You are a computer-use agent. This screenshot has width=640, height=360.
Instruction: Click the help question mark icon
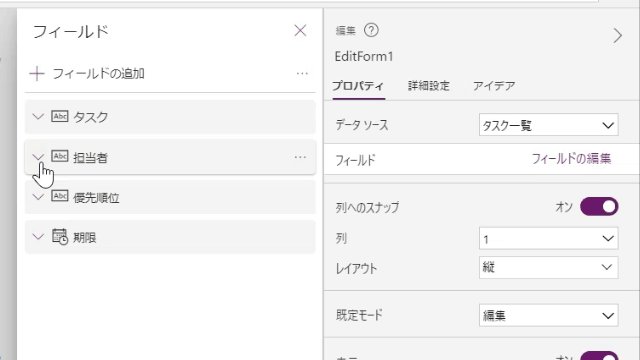[x=371, y=30]
